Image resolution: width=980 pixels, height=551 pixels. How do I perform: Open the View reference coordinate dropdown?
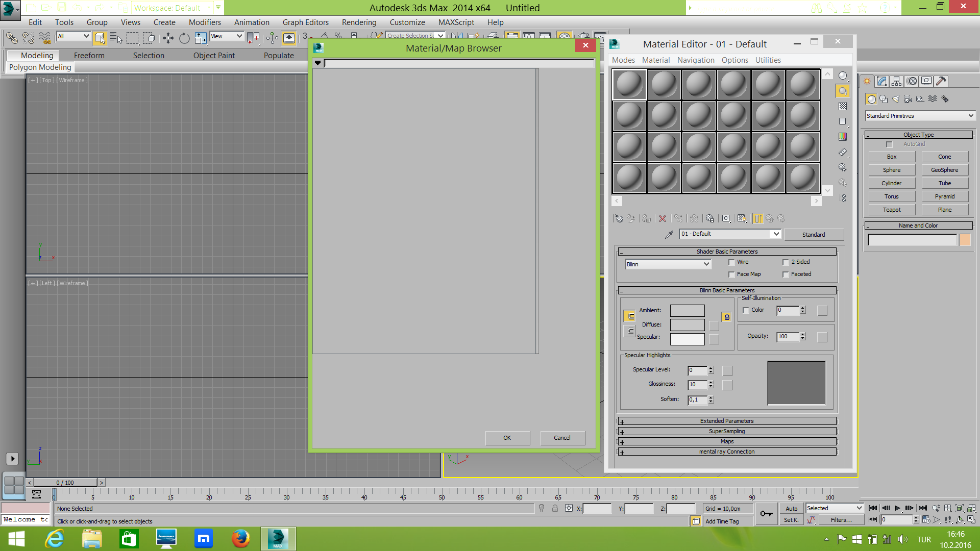click(227, 36)
